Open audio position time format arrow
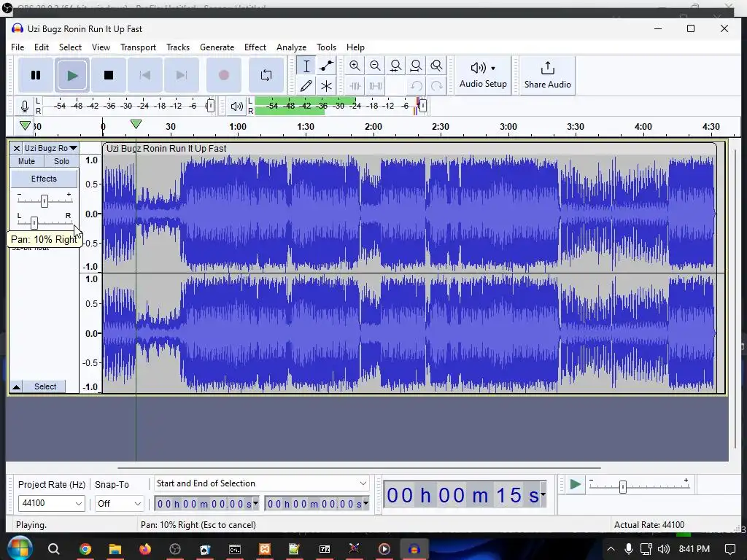 [543, 495]
